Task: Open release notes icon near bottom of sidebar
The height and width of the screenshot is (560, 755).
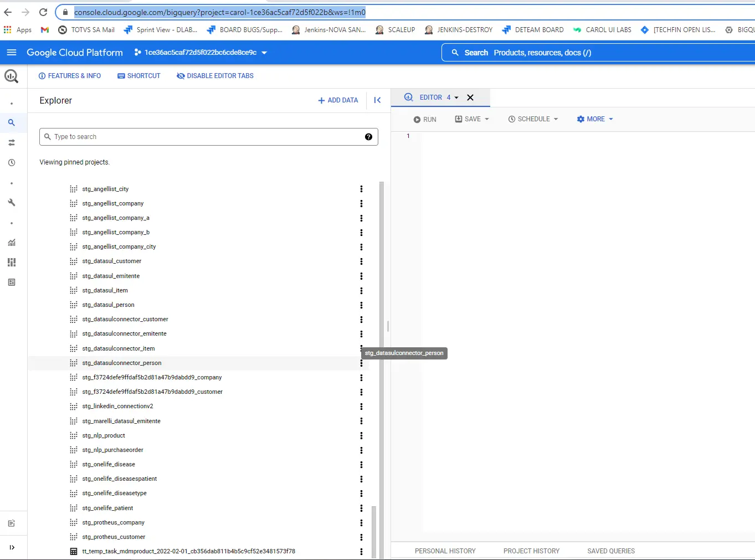Action: pyautogui.click(x=12, y=523)
